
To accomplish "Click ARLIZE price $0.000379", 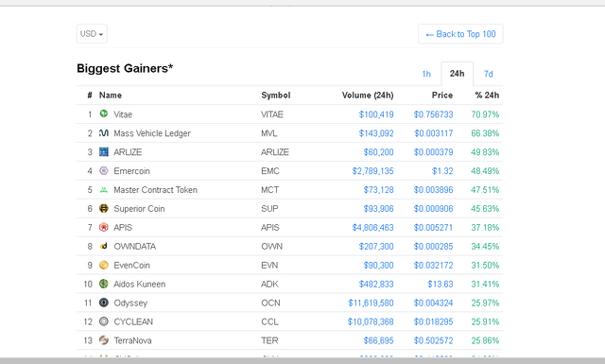I will [x=433, y=152].
